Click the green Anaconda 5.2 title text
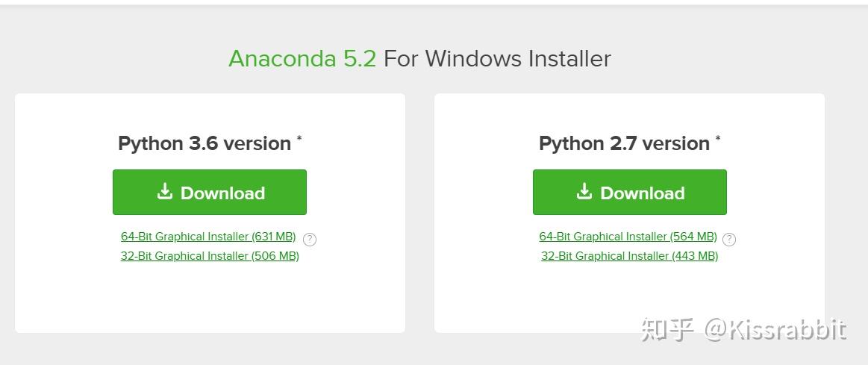This screenshot has width=868, height=365. click(302, 59)
